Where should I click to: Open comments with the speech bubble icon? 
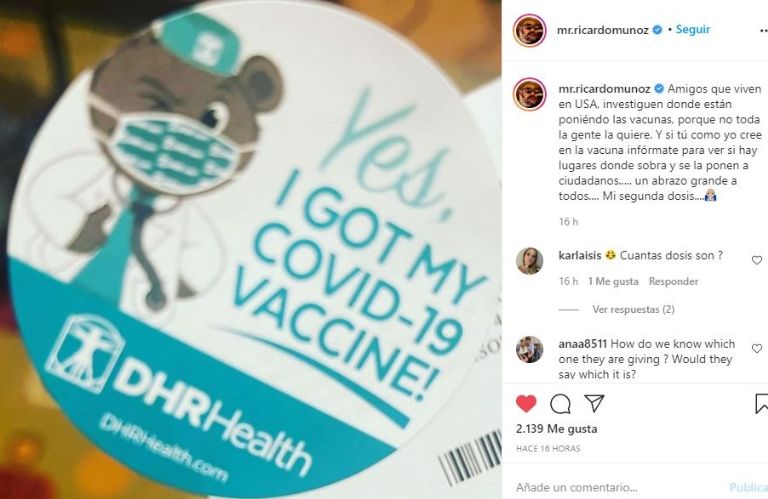point(560,404)
